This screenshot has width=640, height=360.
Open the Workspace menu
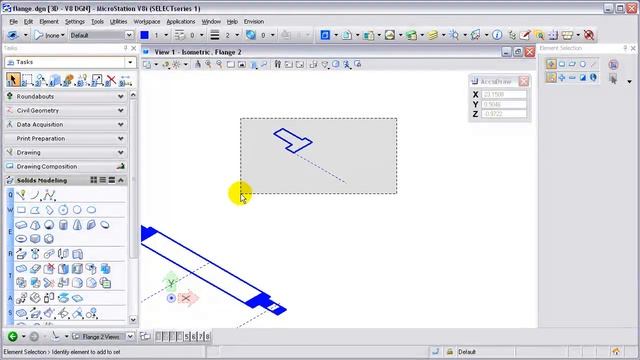147,22
